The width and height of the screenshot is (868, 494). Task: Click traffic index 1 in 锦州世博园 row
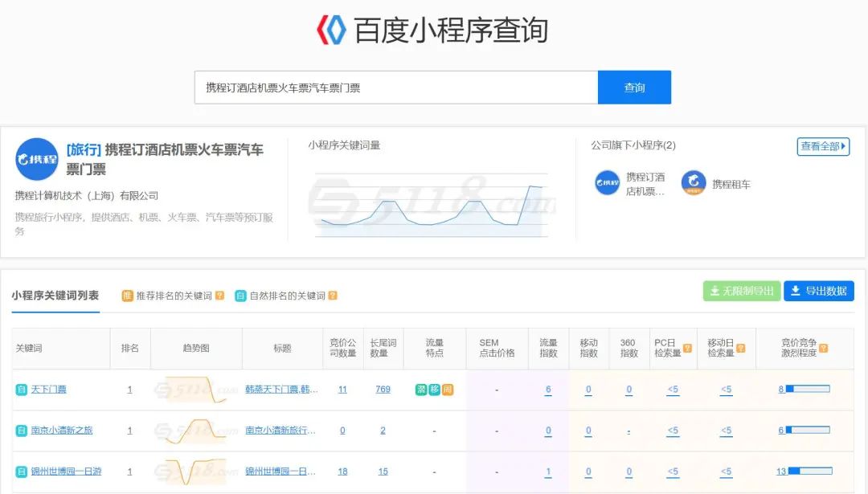coord(548,472)
